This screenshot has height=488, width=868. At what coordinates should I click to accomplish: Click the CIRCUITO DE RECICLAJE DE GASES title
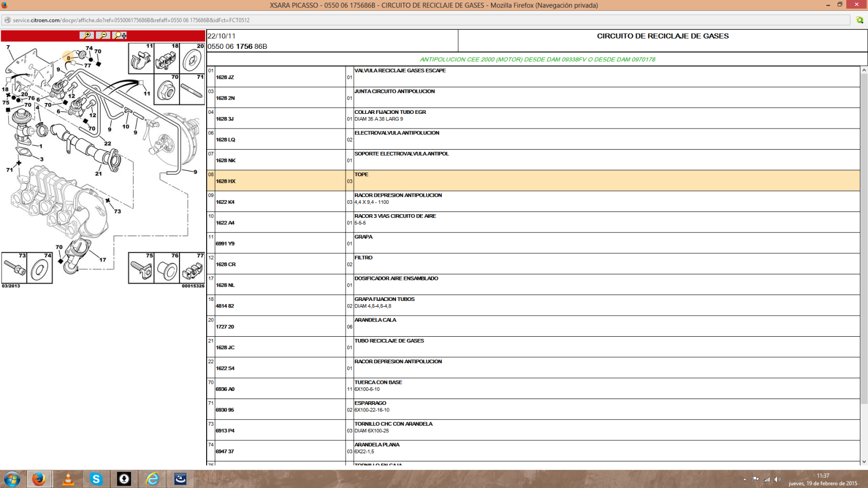[x=663, y=36]
